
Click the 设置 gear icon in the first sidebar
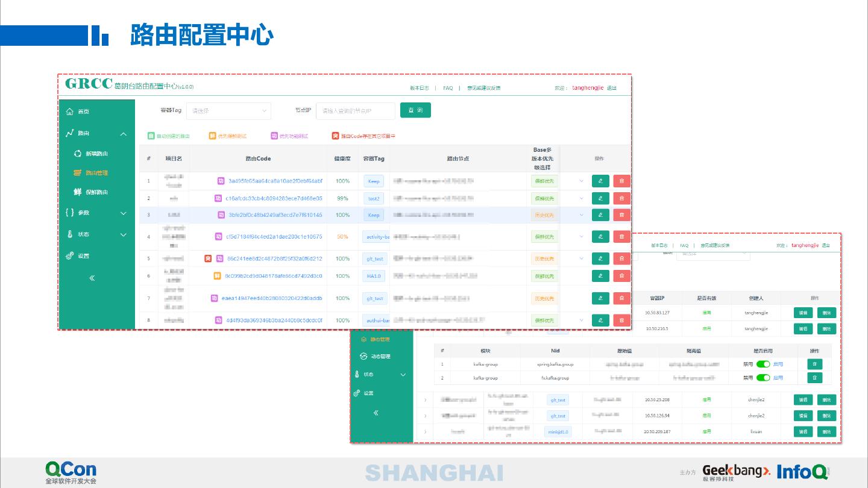70,256
